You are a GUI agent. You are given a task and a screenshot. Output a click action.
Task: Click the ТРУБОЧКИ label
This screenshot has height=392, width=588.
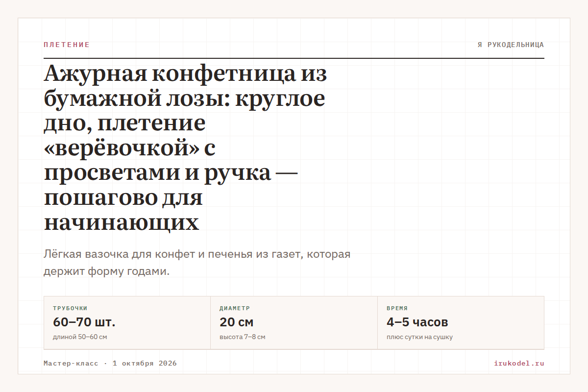click(70, 308)
